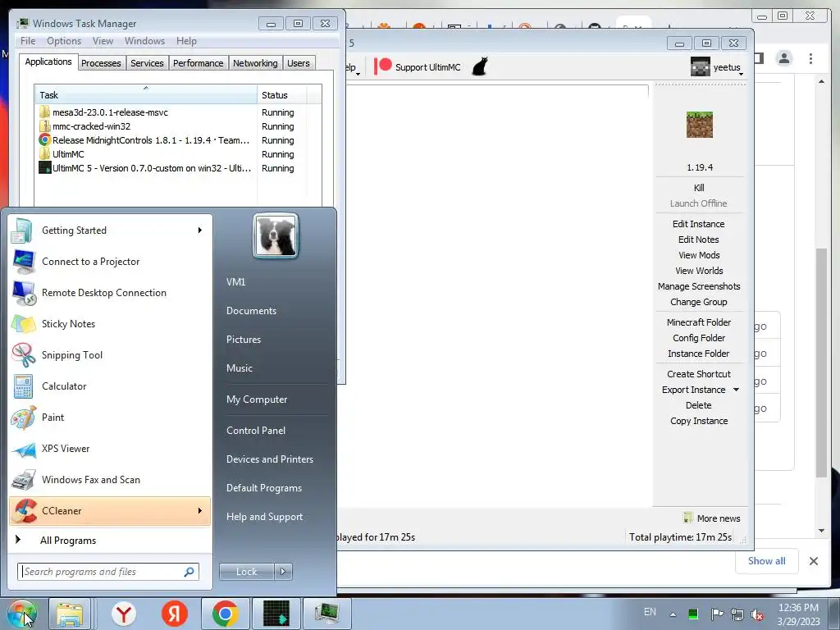The width and height of the screenshot is (840, 630).
Task: Open Getting Started in Start menu
Action: coord(109,231)
